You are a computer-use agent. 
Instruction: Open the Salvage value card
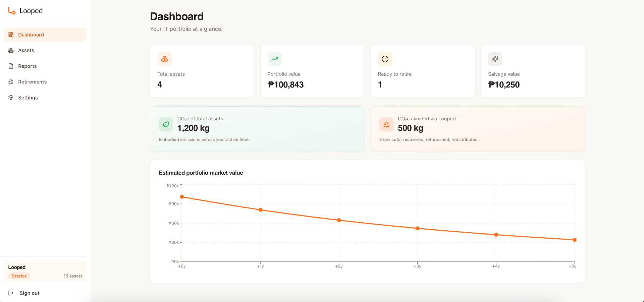(x=533, y=71)
